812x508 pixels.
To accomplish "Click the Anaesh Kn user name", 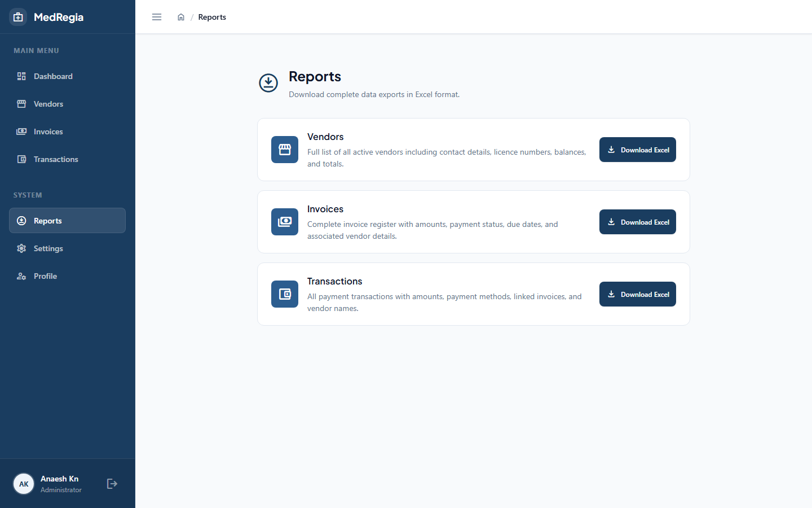I will (59, 479).
